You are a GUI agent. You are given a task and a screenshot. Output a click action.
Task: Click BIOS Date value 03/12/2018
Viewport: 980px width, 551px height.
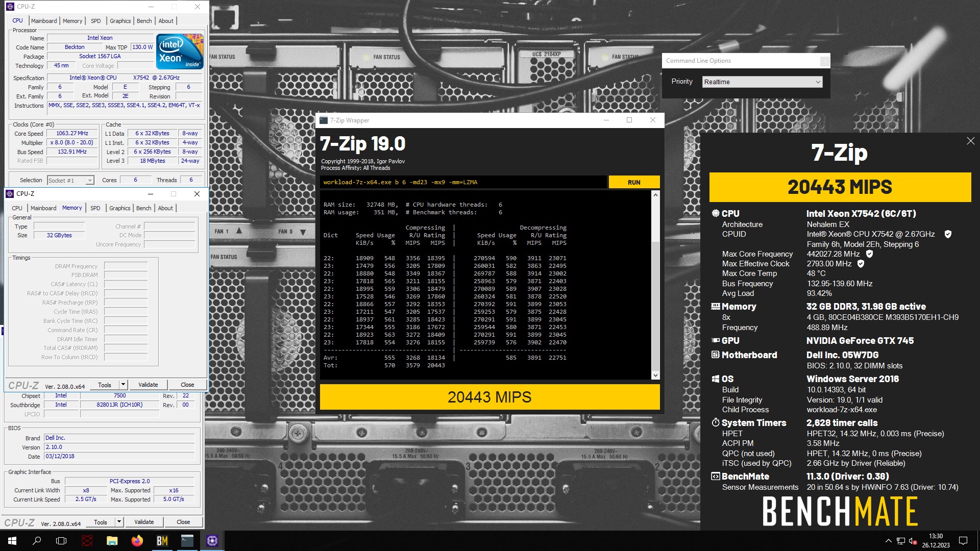click(119, 456)
